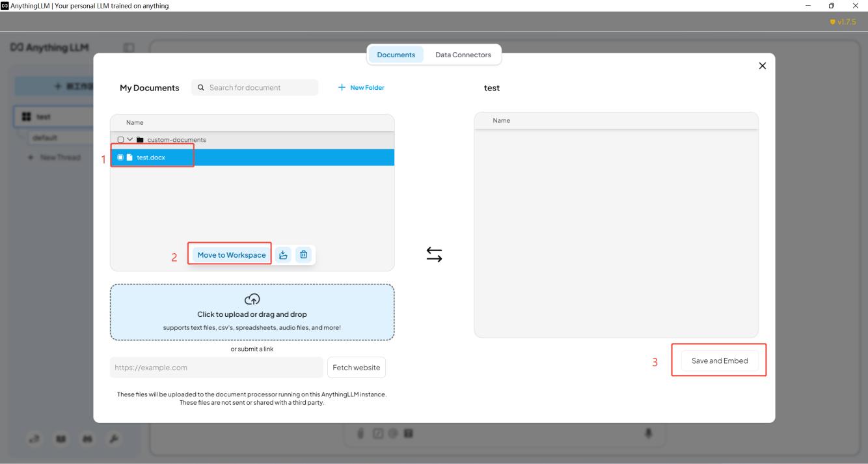Uncheck the test.docx checkbox
The image size is (868, 464).
(120, 157)
